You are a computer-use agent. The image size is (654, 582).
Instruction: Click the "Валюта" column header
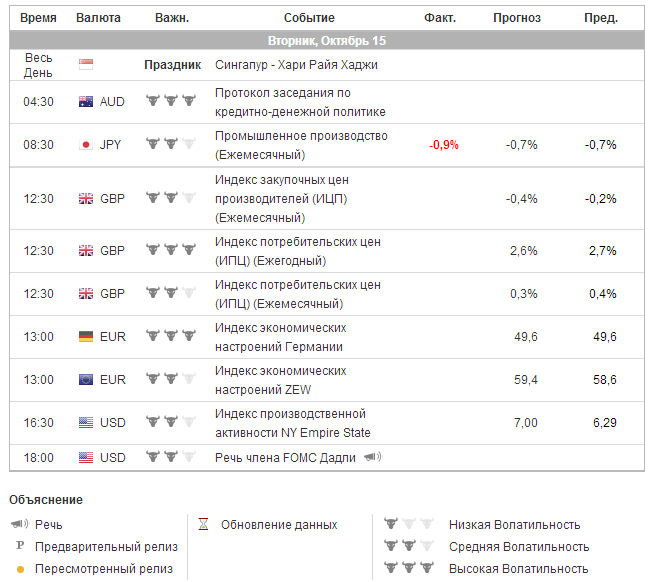[x=98, y=18]
